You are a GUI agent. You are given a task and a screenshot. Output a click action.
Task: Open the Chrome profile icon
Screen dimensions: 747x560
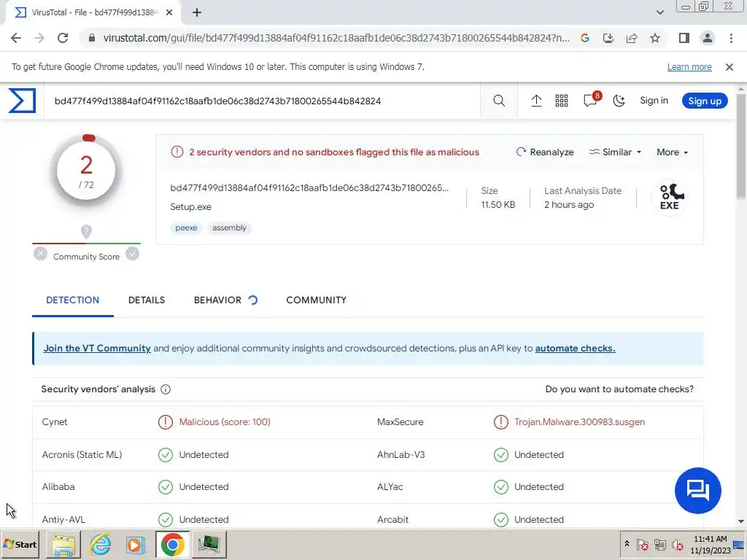point(708,38)
